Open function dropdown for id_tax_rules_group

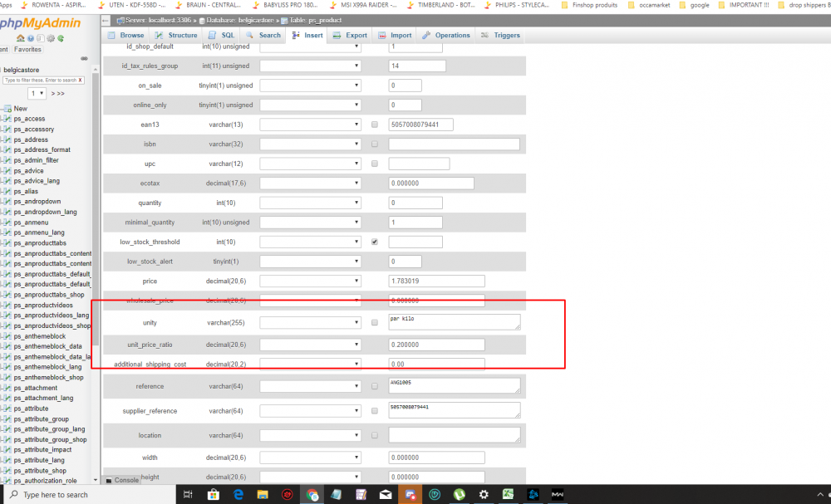pyautogui.click(x=310, y=66)
